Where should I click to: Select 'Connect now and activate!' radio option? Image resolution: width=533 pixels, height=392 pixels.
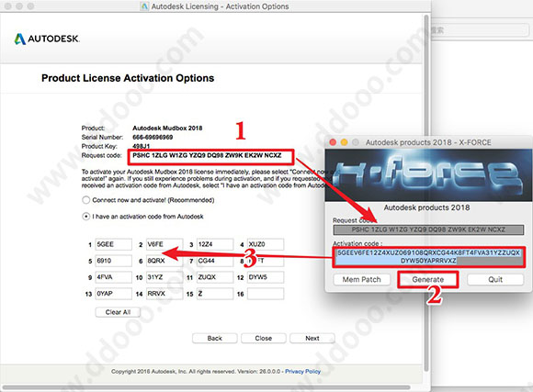[86, 200]
